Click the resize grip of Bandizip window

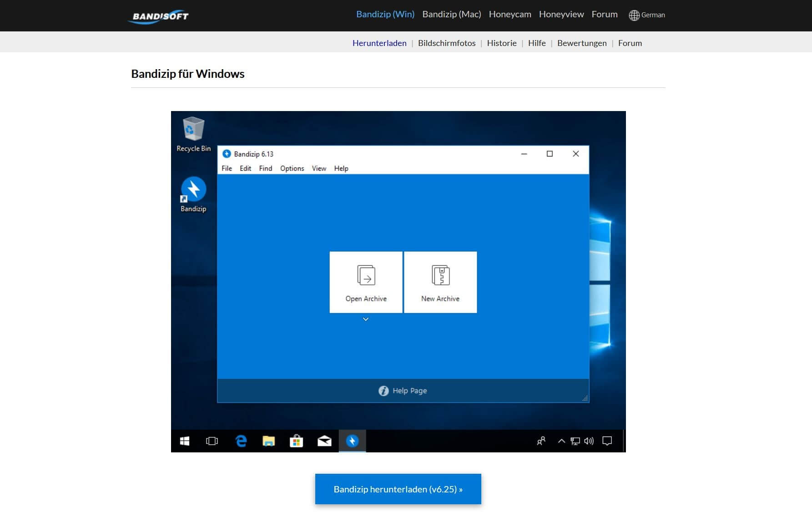585,398
